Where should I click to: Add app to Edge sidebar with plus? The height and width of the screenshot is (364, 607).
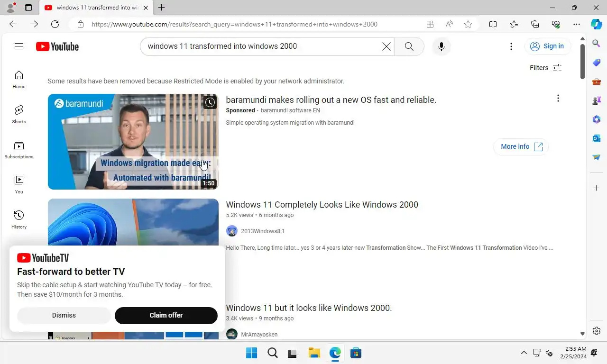point(597,188)
